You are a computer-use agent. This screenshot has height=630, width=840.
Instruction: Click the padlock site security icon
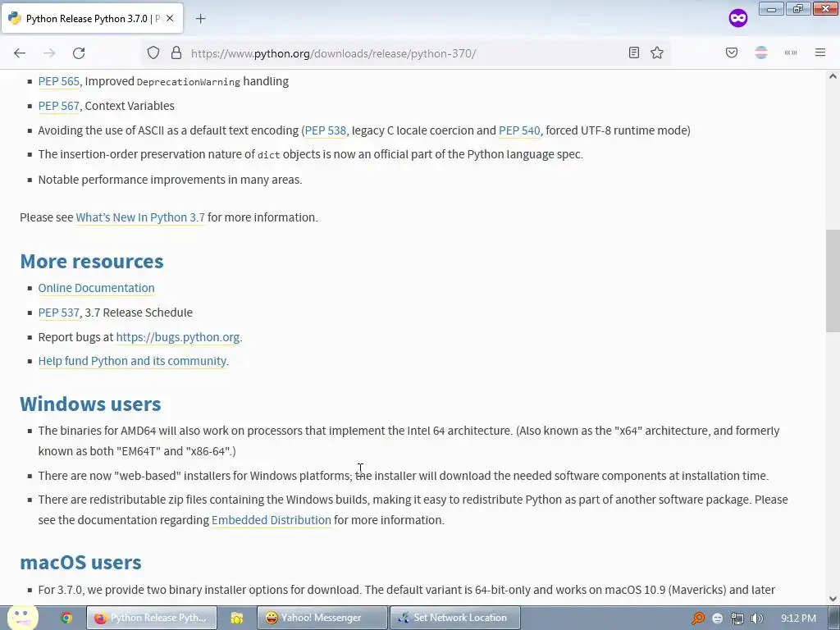[x=176, y=53]
